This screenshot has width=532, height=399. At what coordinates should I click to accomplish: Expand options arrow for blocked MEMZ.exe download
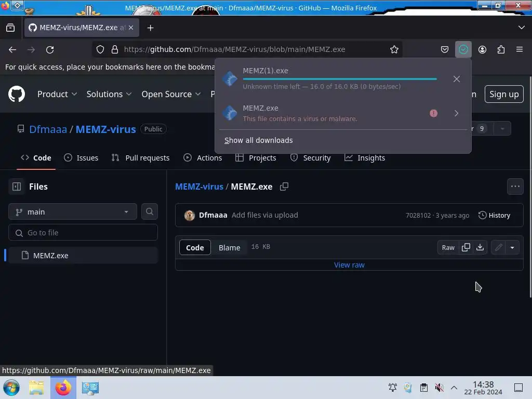click(456, 113)
